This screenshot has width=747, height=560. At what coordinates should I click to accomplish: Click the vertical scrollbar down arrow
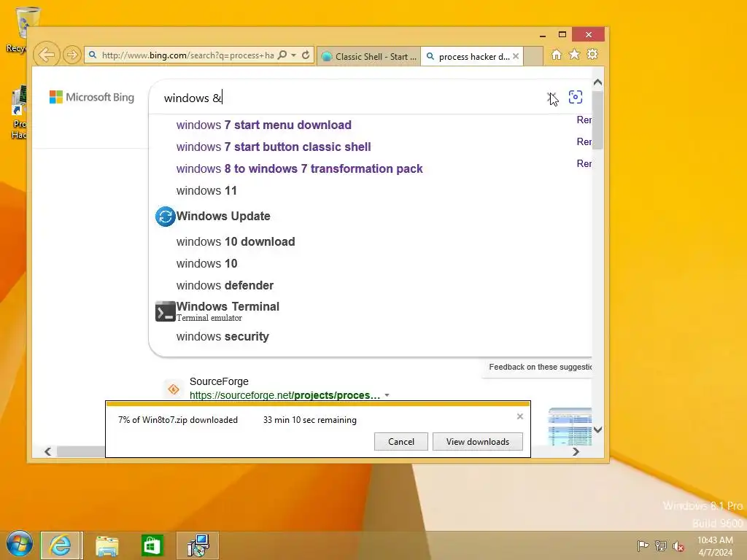(x=598, y=429)
